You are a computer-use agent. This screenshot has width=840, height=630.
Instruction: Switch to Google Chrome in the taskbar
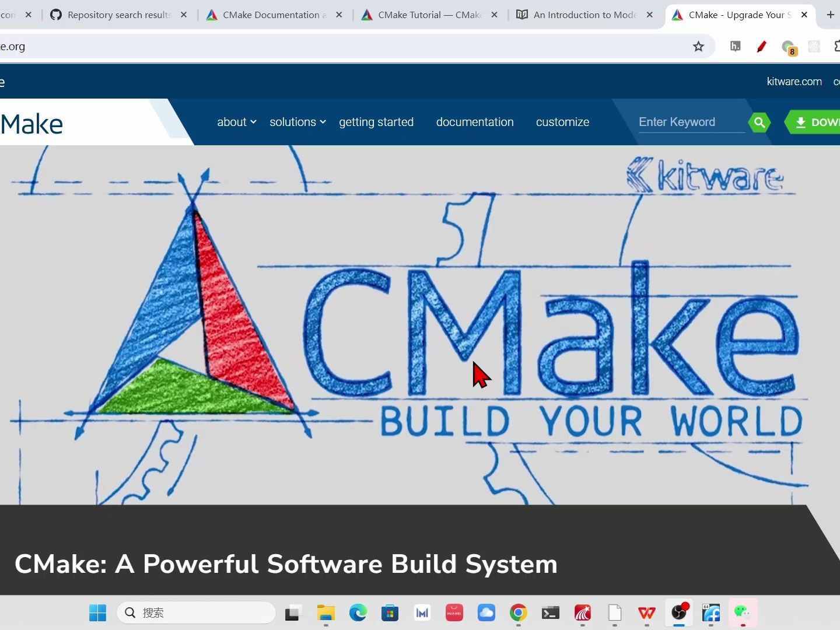point(518,612)
